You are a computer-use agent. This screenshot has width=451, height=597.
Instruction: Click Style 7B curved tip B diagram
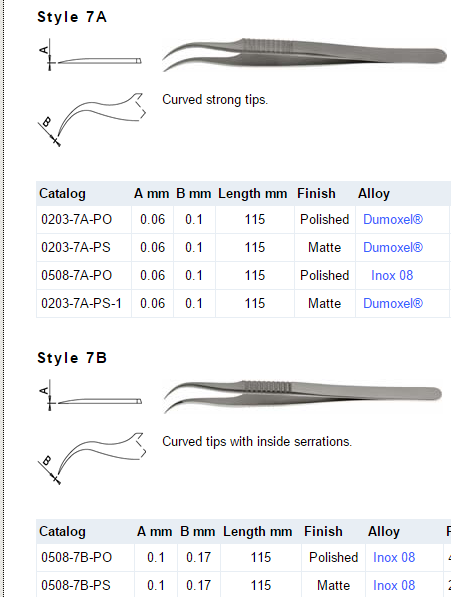coord(92,458)
